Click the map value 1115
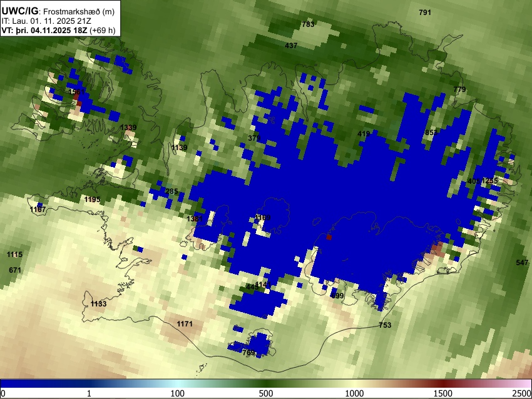Screen dimensions: 532x399 pyautogui.click(x=14, y=255)
